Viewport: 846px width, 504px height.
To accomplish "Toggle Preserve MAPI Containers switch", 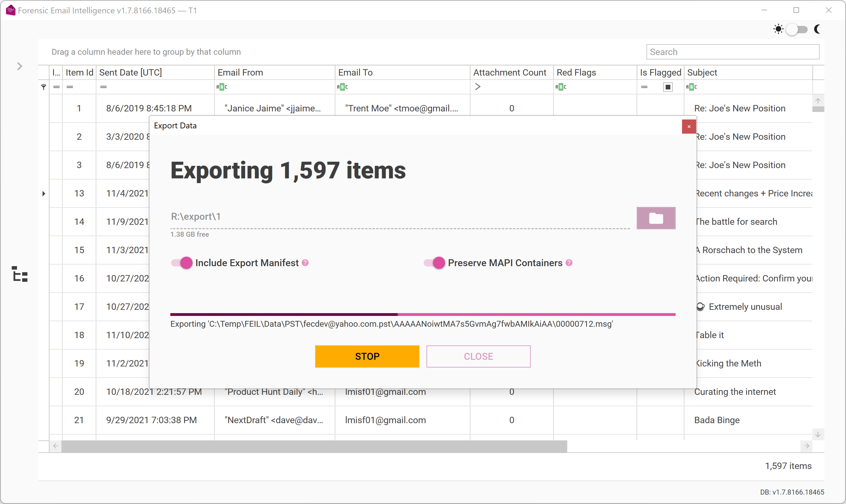I will 434,263.
